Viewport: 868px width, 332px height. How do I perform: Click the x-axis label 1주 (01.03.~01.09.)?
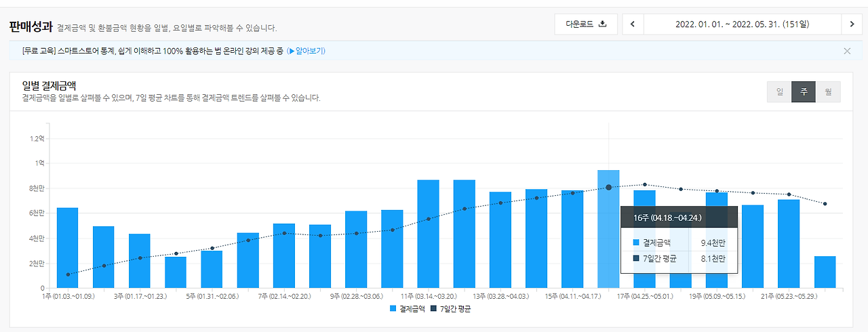pos(67,296)
